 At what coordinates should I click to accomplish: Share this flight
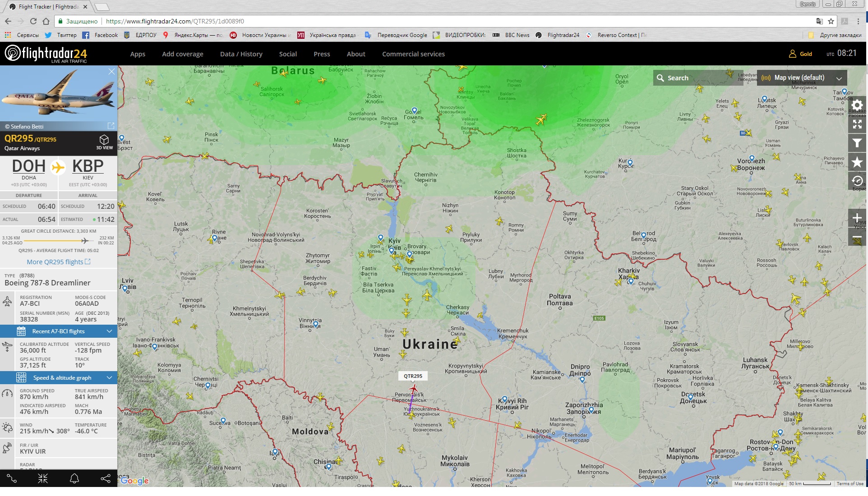pyautogui.click(x=106, y=478)
